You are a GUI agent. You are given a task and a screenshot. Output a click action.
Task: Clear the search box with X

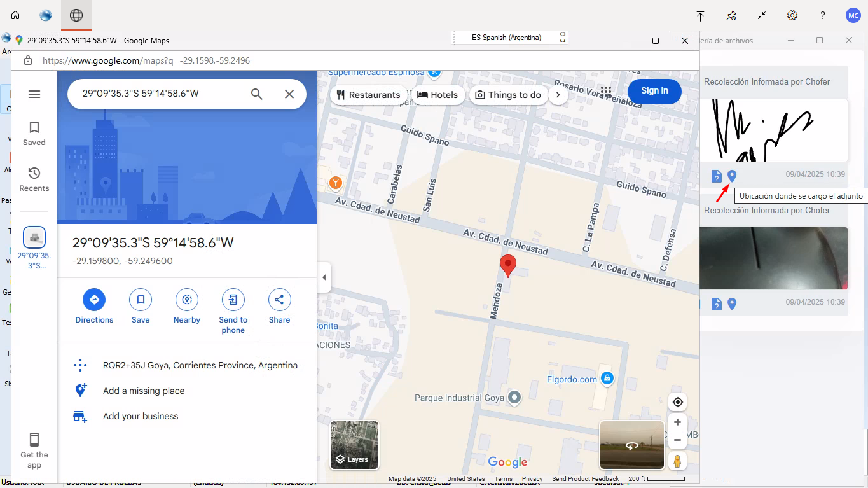tap(289, 94)
